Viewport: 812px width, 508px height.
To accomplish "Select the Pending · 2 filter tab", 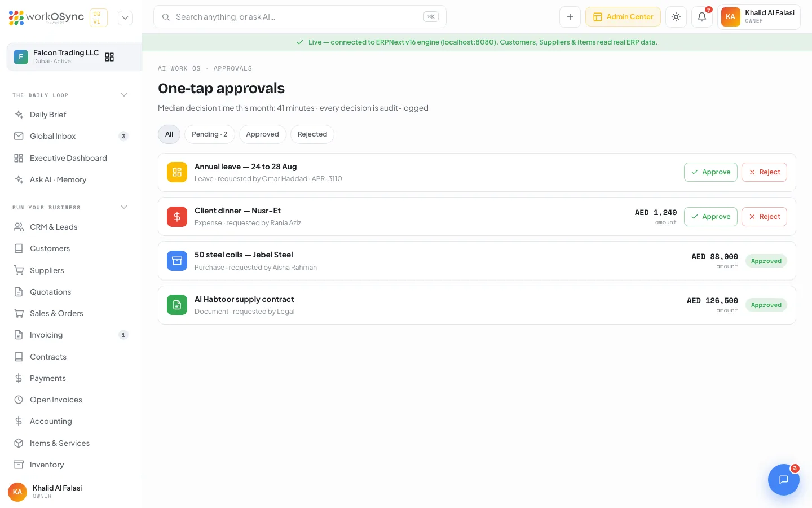I will [210, 134].
